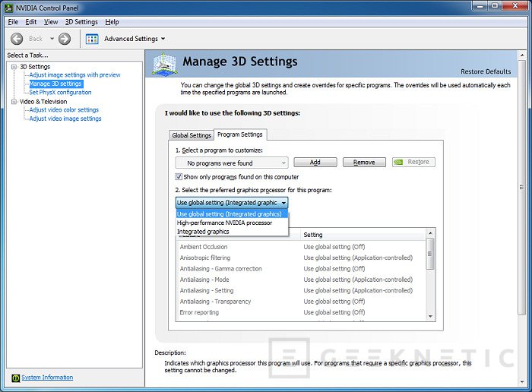
Task: Collapse the 3D Settings tree node
Action: (x=14, y=67)
